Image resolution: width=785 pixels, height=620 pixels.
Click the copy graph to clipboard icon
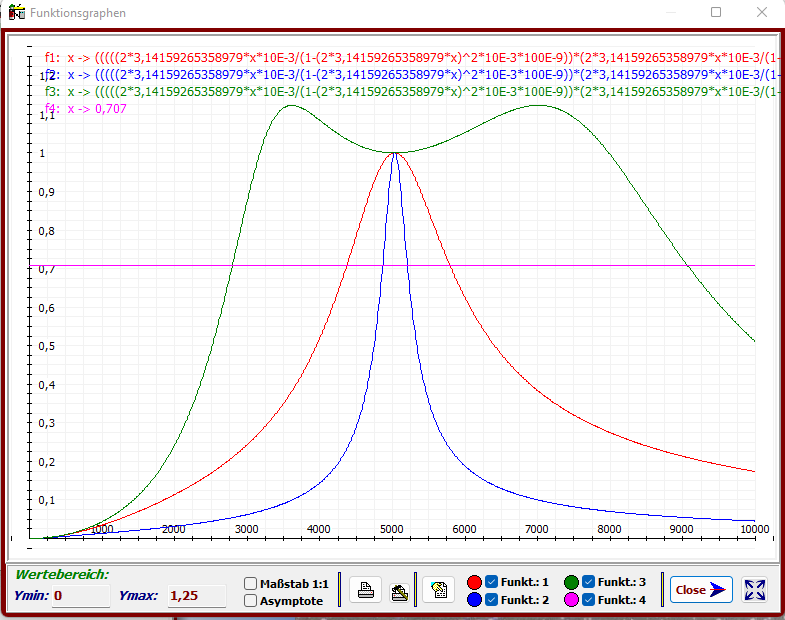(438, 590)
